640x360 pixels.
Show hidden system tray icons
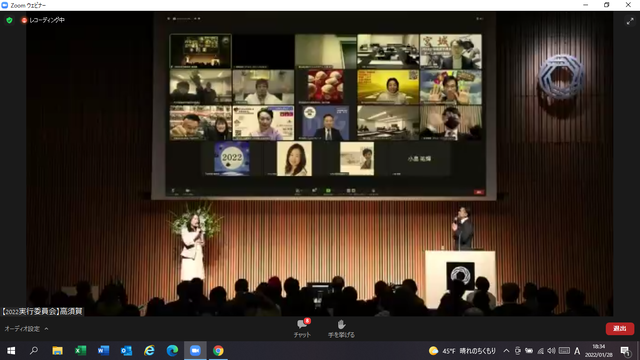point(506,351)
